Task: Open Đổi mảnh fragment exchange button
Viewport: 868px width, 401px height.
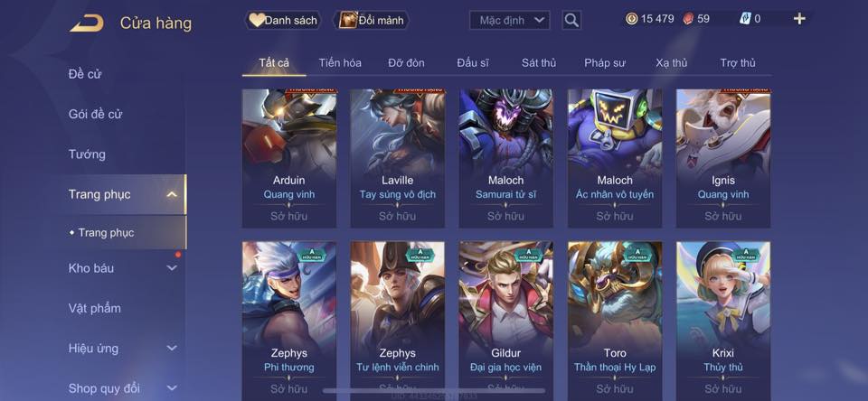Action: tap(372, 21)
